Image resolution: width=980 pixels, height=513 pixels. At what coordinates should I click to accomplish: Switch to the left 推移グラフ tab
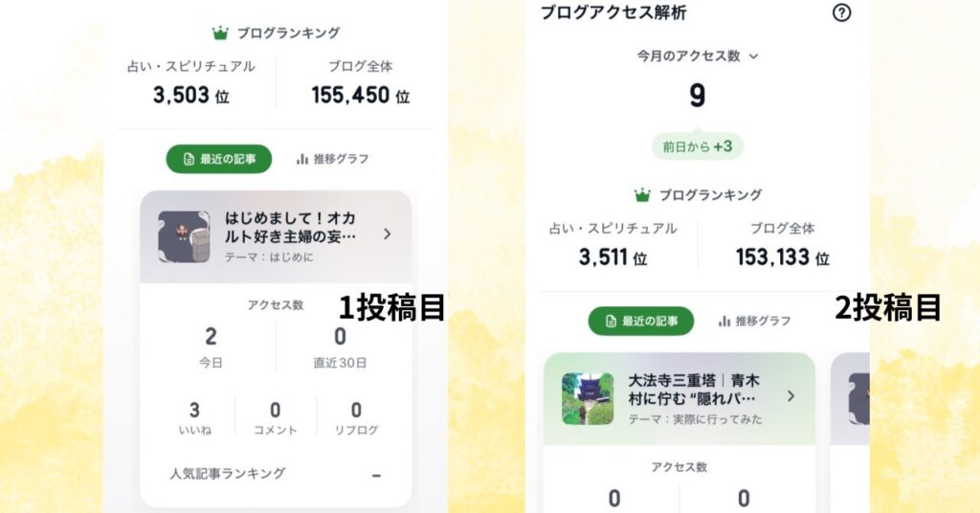pos(332,159)
